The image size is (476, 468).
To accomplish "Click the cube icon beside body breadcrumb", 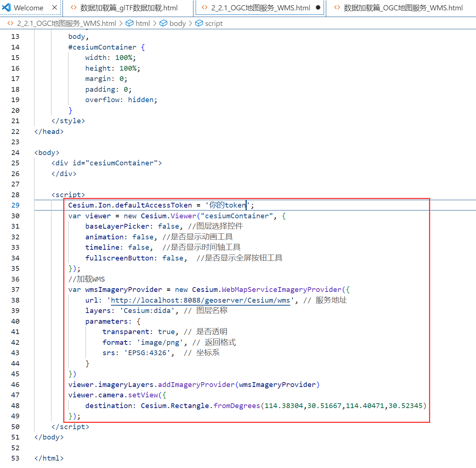I will (163, 23).
